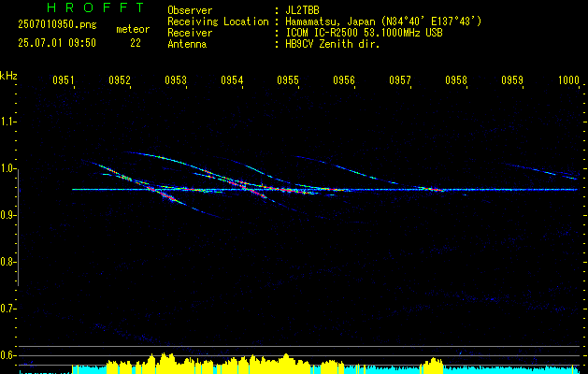Select the filename 2507010950.png
The image size is (588, 374).
coord(57,25)
